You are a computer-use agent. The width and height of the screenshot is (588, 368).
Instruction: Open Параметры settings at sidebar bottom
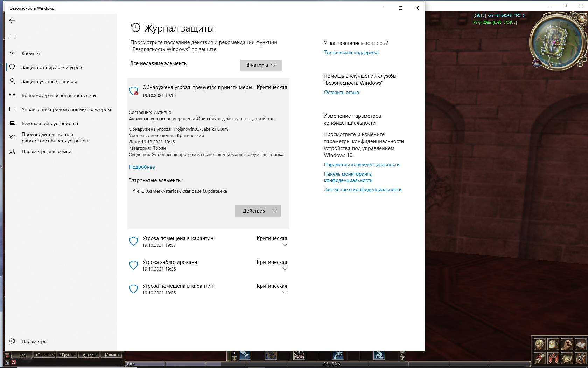[61, 341]
